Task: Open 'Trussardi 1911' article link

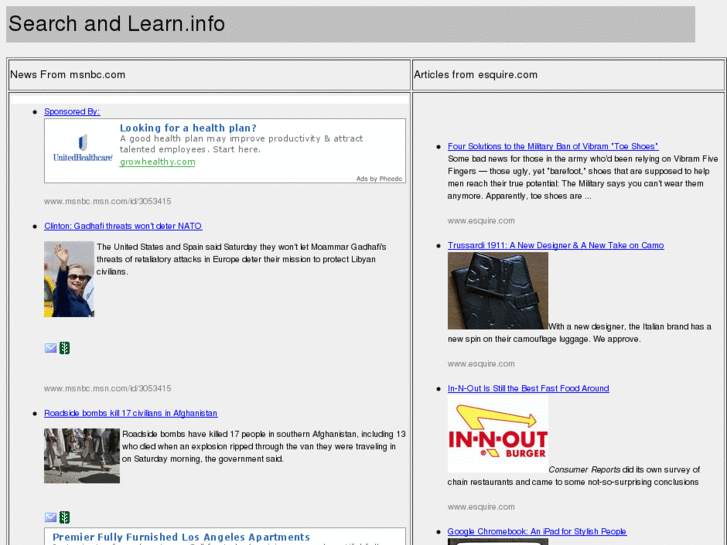Action: pos(555,245)
